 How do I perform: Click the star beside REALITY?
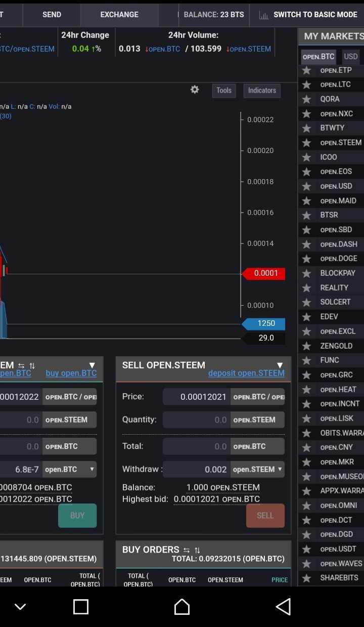pos(306,288)
